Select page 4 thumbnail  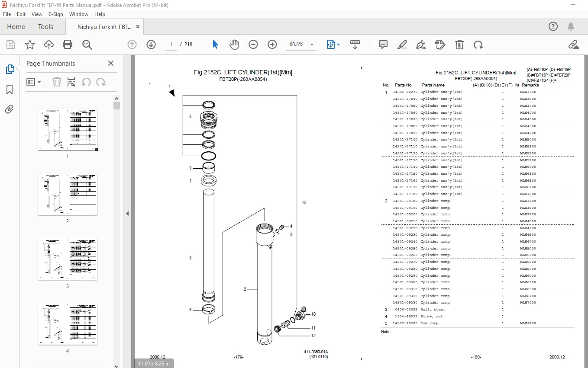pyautogui.click(x=68, y=324)
